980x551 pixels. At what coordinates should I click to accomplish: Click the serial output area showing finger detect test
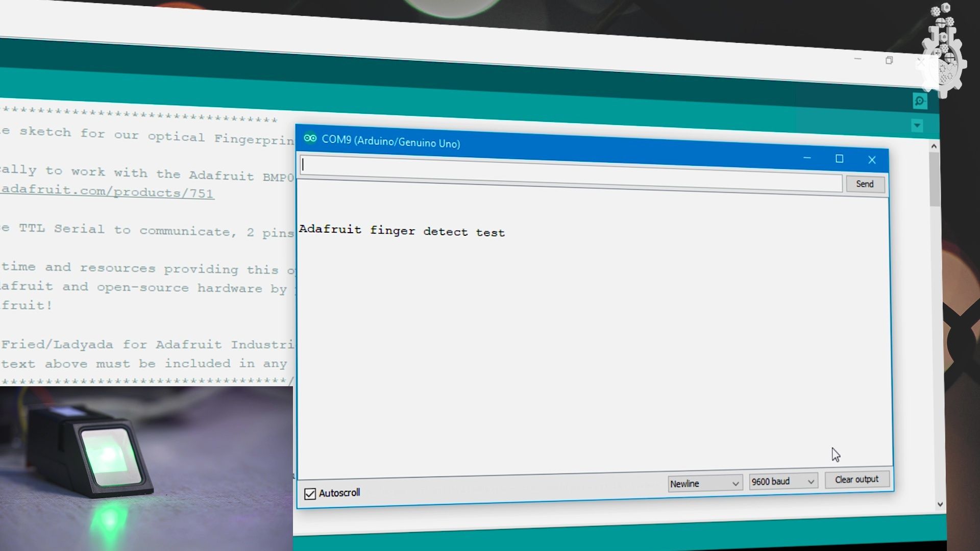561,306
